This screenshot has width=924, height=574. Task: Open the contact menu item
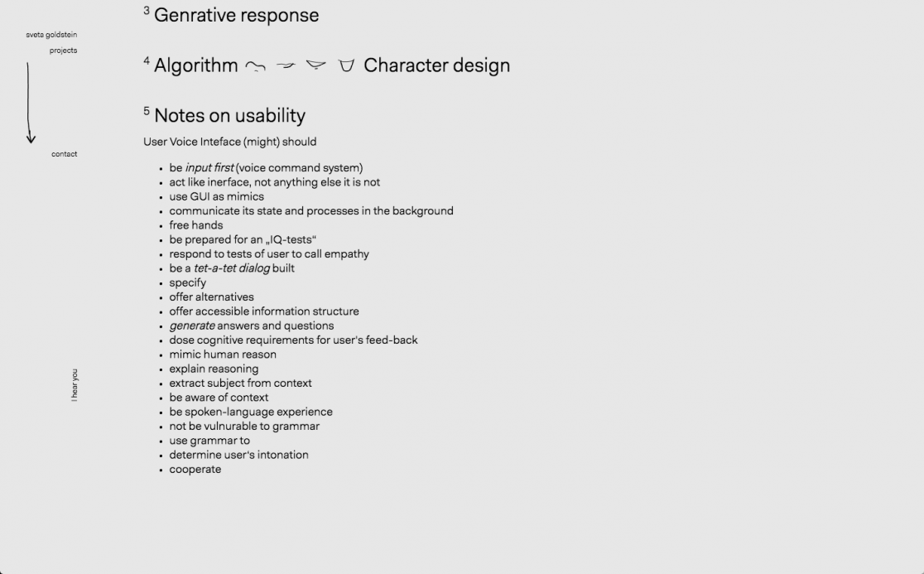point(64,154)
